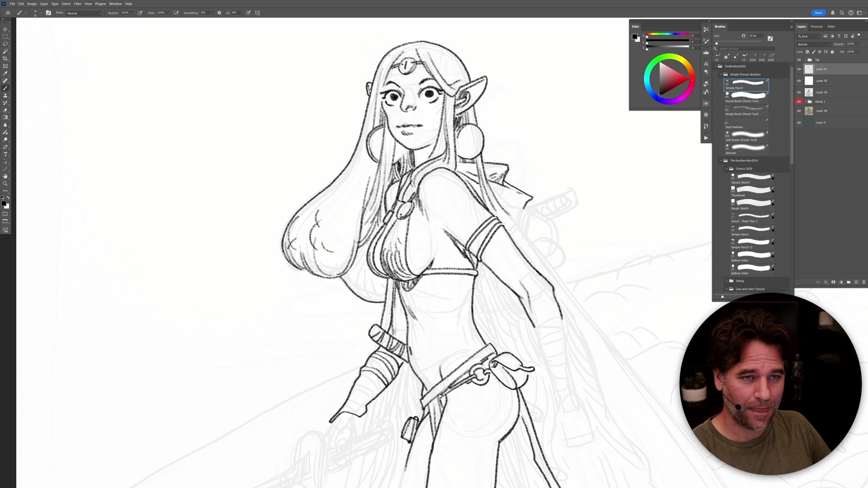The height and width of the screenshot is (488, 868).
Task: Collapse the TimBrushes2022 brush folder
Action: 716,66
